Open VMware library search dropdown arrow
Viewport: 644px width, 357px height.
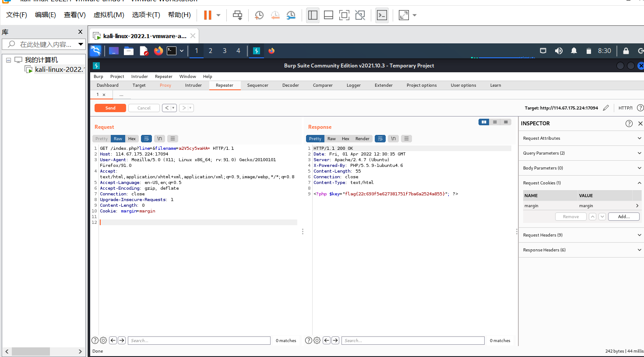tap(81, 44)
